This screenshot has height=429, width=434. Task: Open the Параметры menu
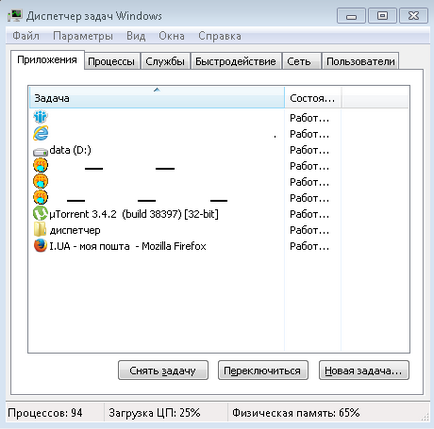click(83, 36)
